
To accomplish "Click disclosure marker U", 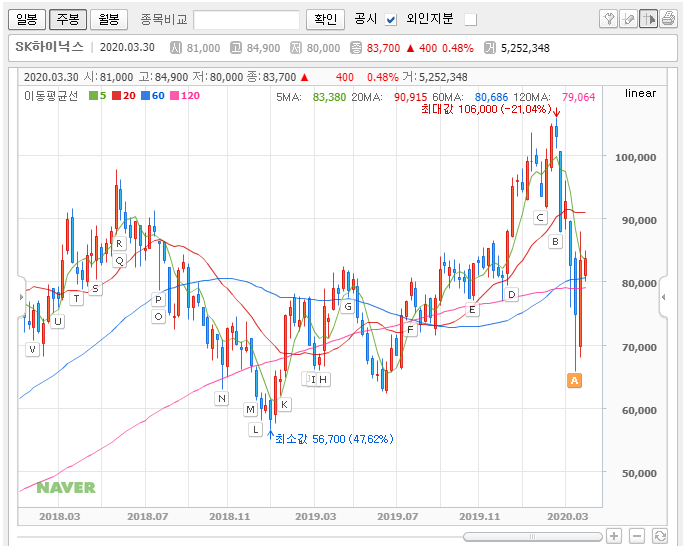I will tap(58, 321).
